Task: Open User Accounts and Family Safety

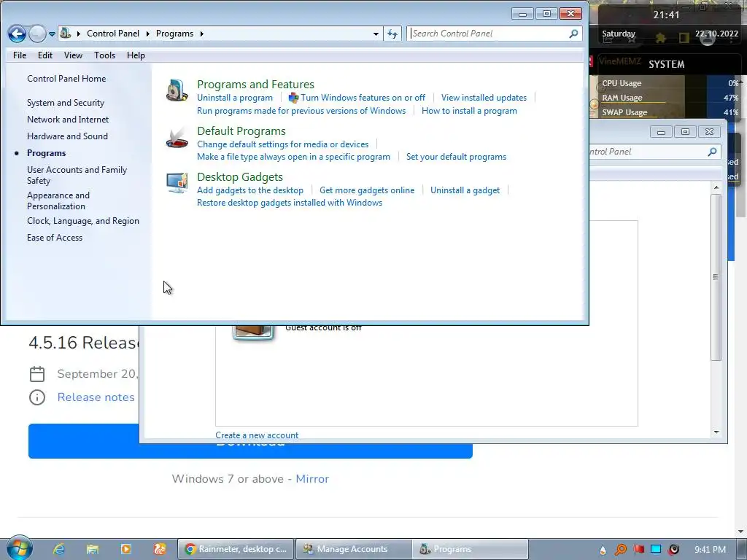Action: click(x=77, y=175)
